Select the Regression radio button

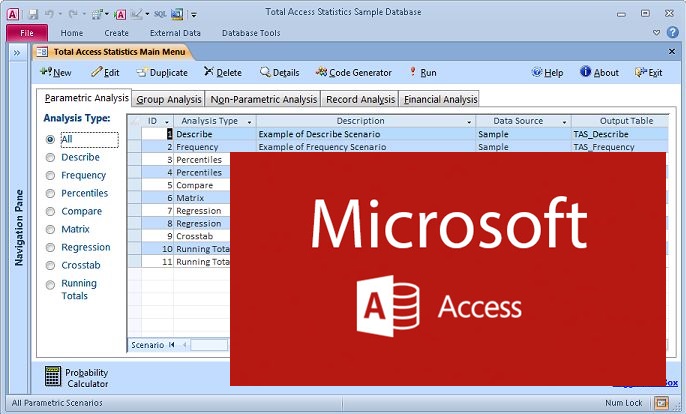pos(50,248)
